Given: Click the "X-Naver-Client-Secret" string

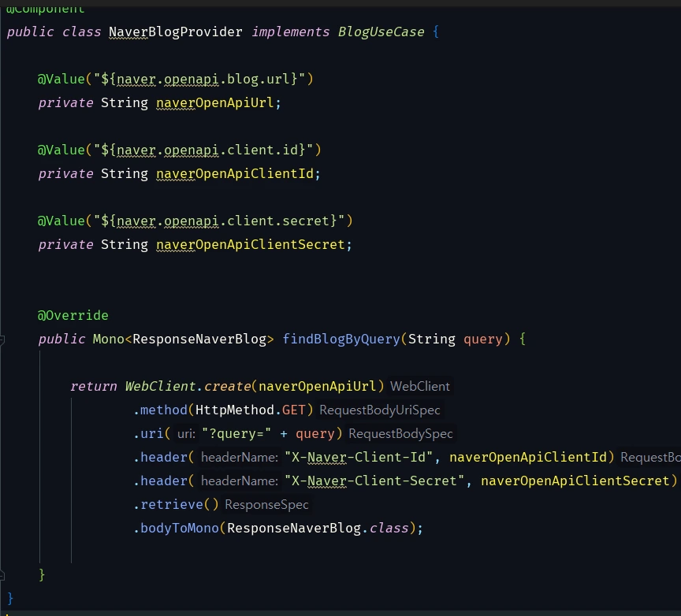Looking at the screenshot, I should (374, 481).
